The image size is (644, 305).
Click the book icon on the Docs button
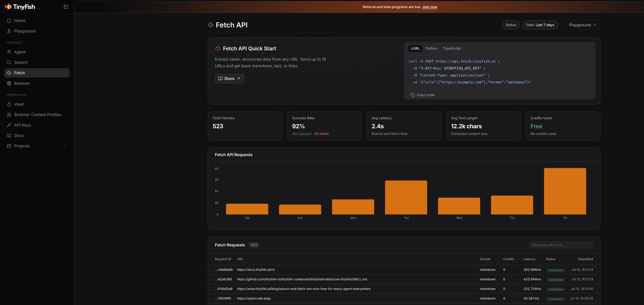click(x=220, y=78)
